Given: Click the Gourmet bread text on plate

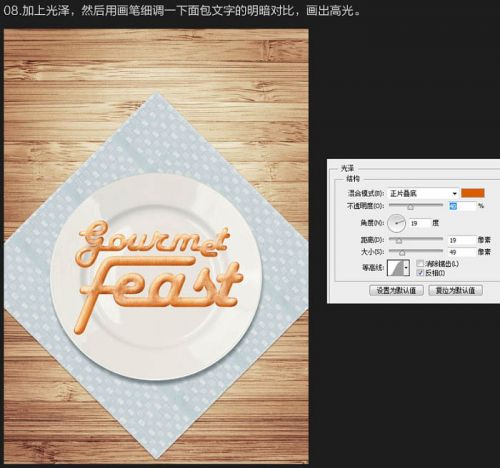Looking at the screenshot, I should coord(153,241).
